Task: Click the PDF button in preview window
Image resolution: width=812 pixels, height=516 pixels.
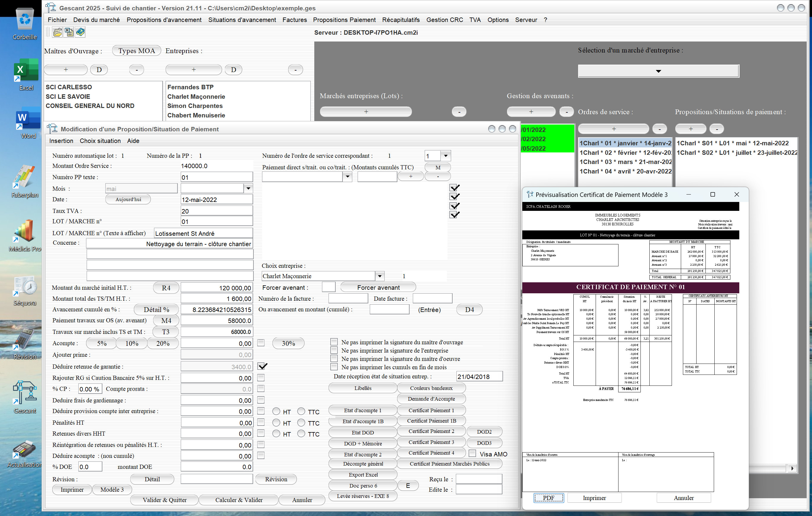Action: pos(548,498)
